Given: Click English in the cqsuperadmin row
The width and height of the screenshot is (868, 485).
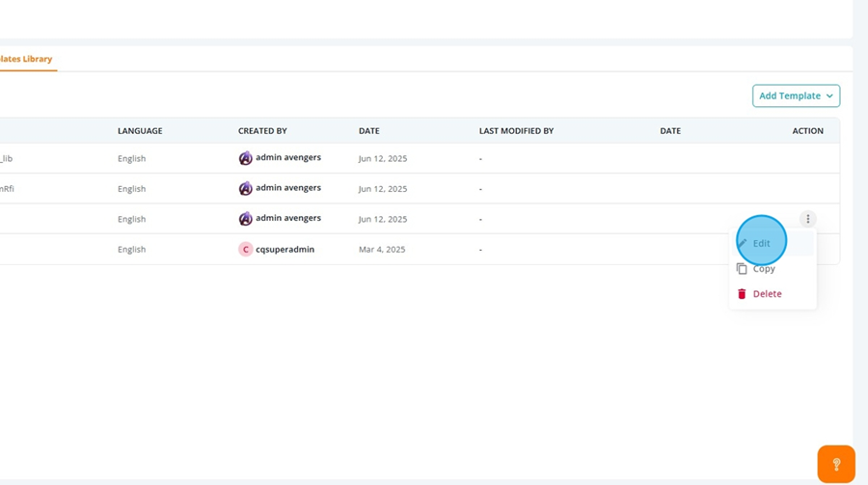Looking at the screenshot, I should (132, 249).
